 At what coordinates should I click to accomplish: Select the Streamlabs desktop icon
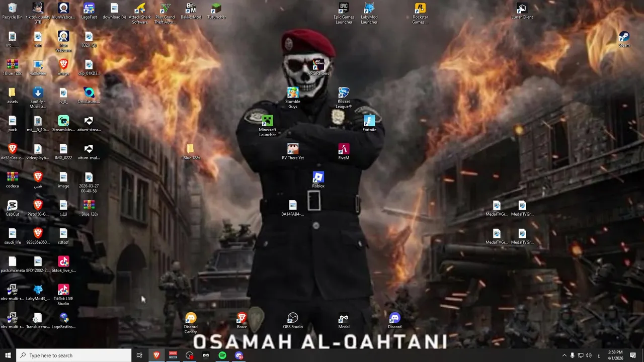[x=63, y=124]
